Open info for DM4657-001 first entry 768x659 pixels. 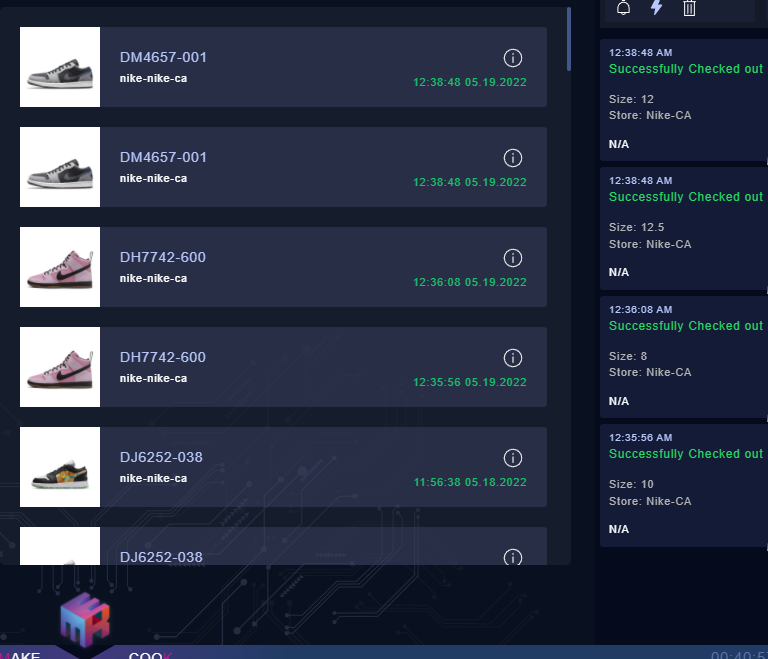click(513, 58)
